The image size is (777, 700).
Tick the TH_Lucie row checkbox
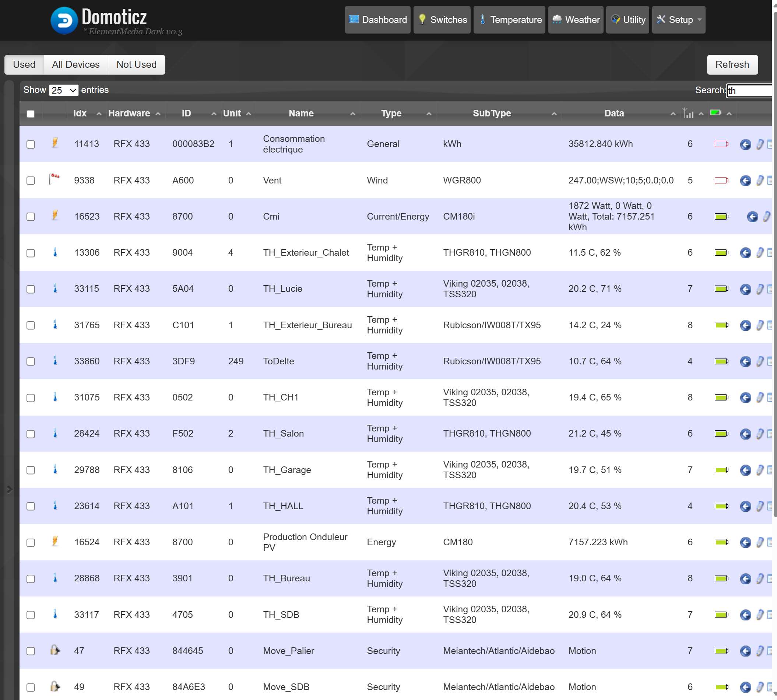click(x=31, y=289)
